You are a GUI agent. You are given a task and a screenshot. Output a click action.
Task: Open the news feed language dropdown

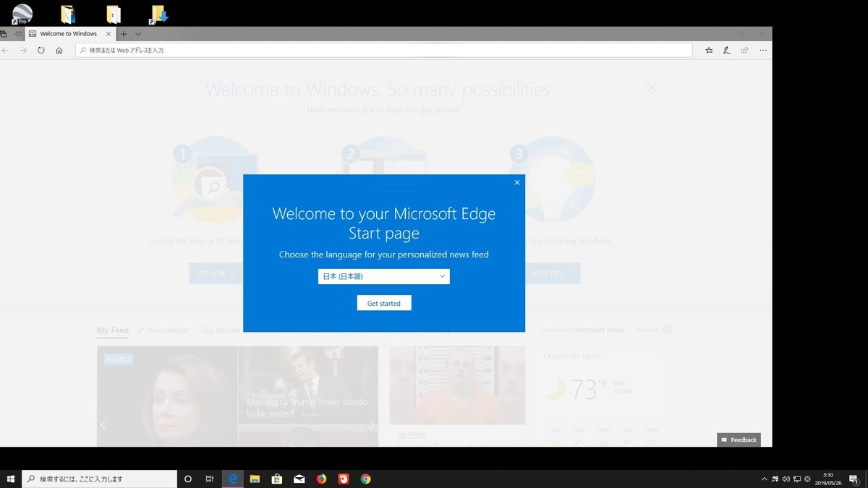(x=384, y=276)
